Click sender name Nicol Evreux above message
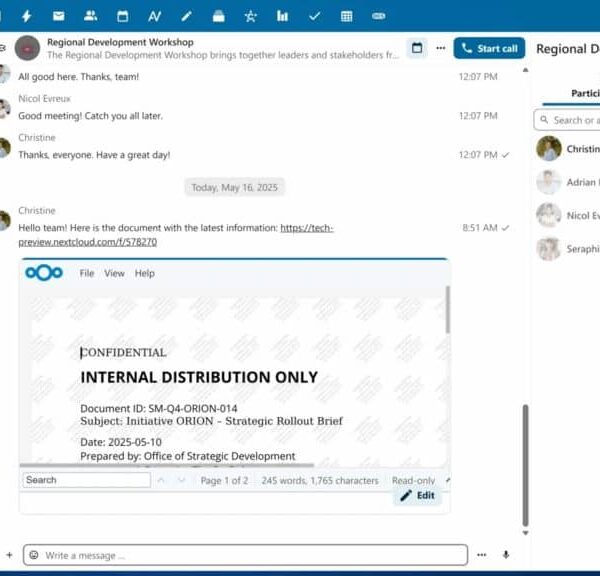This screenshot has height=576, width=600. point(44,99)
